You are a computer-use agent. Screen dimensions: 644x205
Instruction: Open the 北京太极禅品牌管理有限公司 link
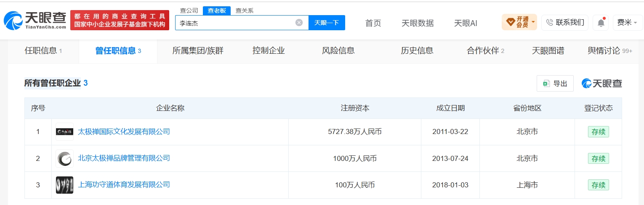click(124, 158)
